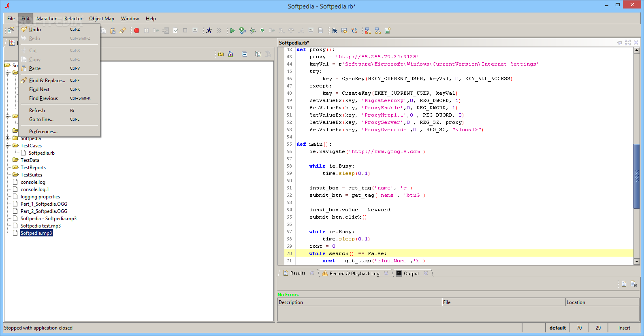Screen dimensions: 644x336
Task: Close the Softpedia.rb editor panel
Action: pos(636,43)
